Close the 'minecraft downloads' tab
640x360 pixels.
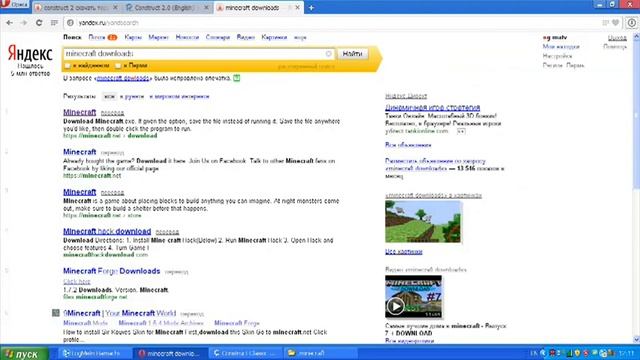(298, 7)
